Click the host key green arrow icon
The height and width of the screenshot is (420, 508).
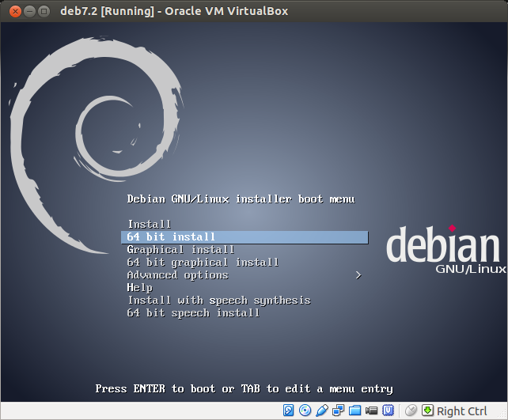427,411
